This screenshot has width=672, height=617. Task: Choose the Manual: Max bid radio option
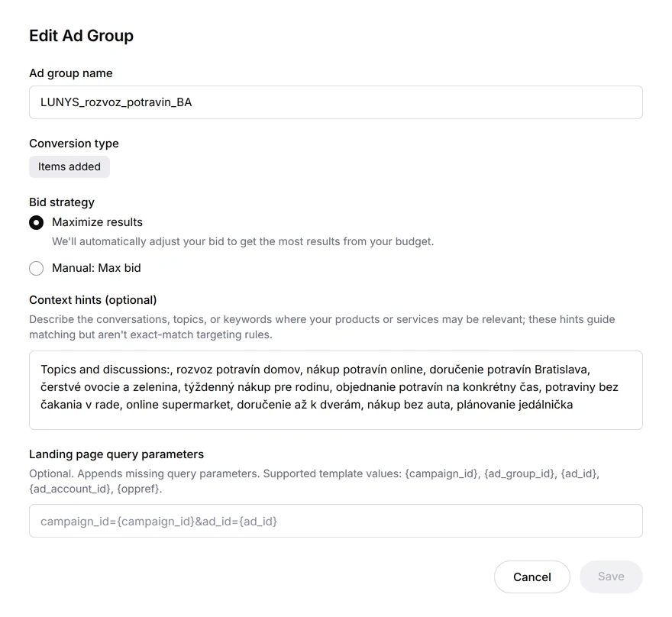tap(37, 269)
